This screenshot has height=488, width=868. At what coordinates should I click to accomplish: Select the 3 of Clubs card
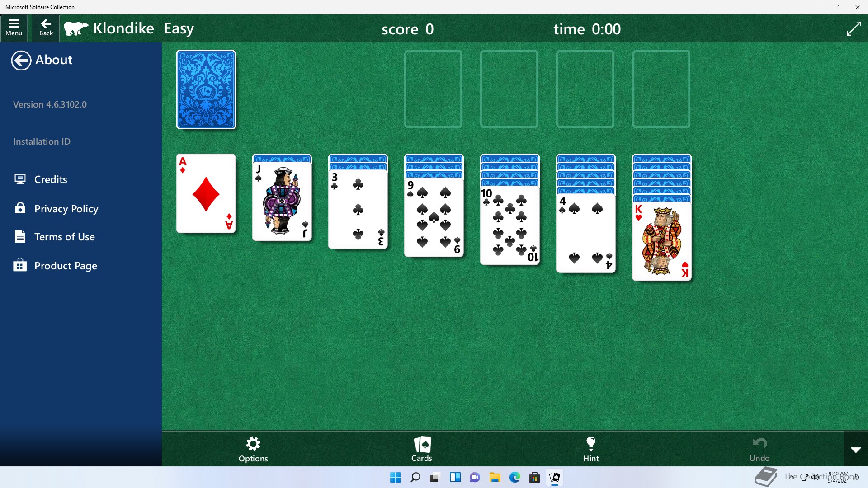(x=358, y=209)
